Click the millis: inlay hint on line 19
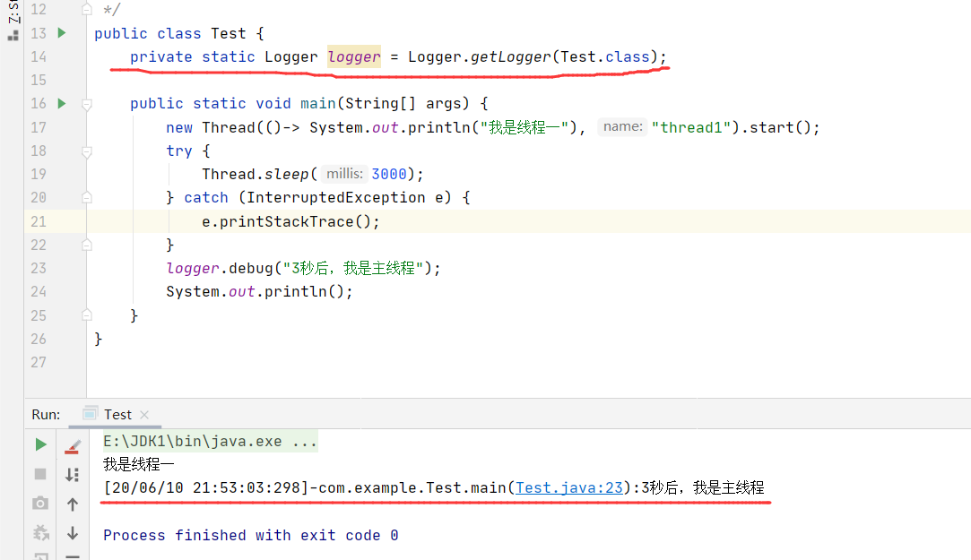 click(x=344, y=174)
